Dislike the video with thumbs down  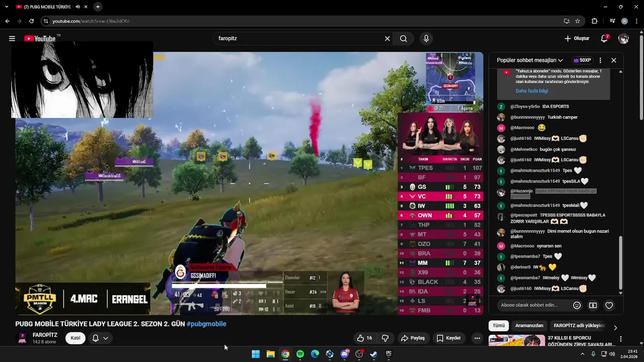[x=385, y=338]
